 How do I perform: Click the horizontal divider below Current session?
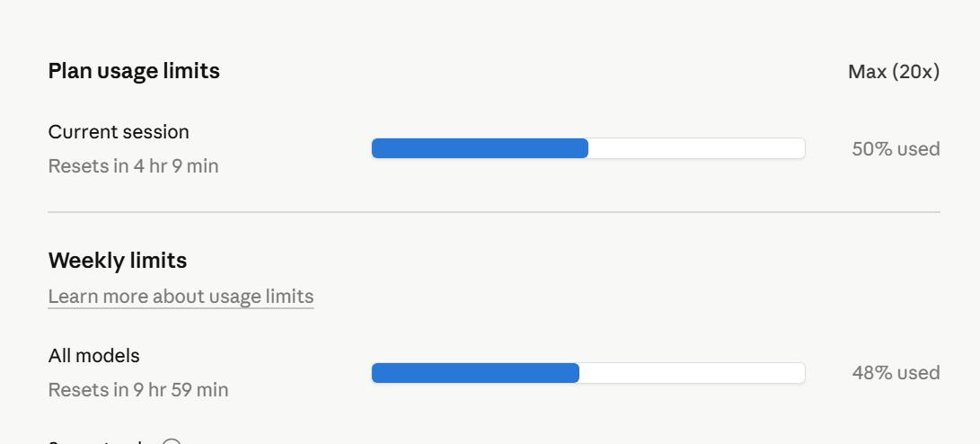tap(494, 212)
